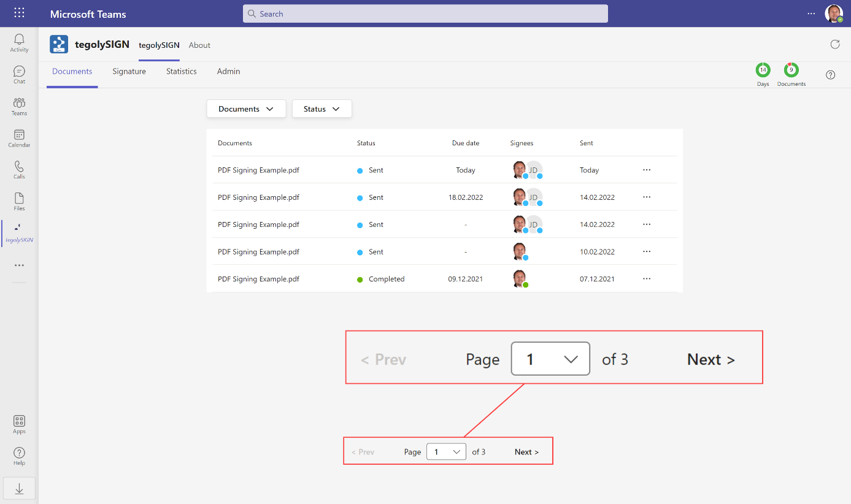
Task: Go to Chat in sidebar
Action: [19, 75]
